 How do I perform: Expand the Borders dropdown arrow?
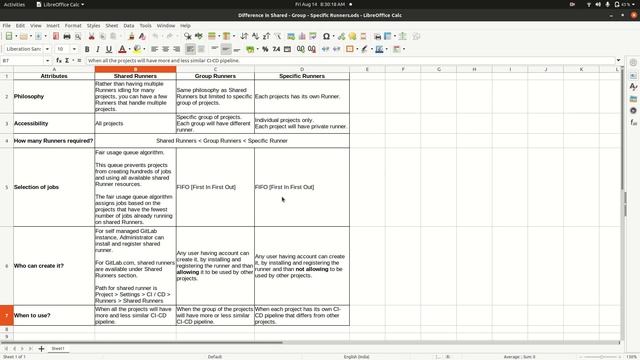(x=357, y=49)
